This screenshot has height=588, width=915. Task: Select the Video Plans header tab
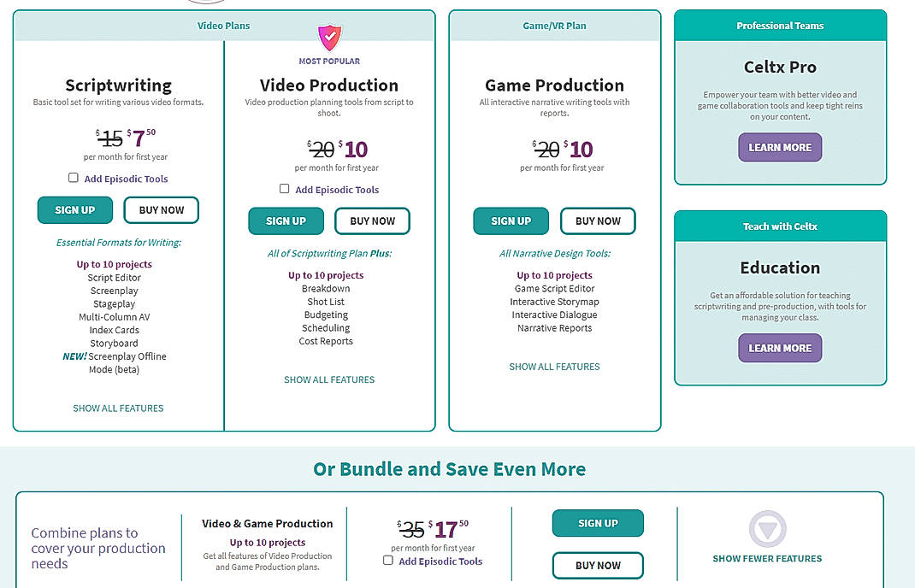tap(223, 26)
